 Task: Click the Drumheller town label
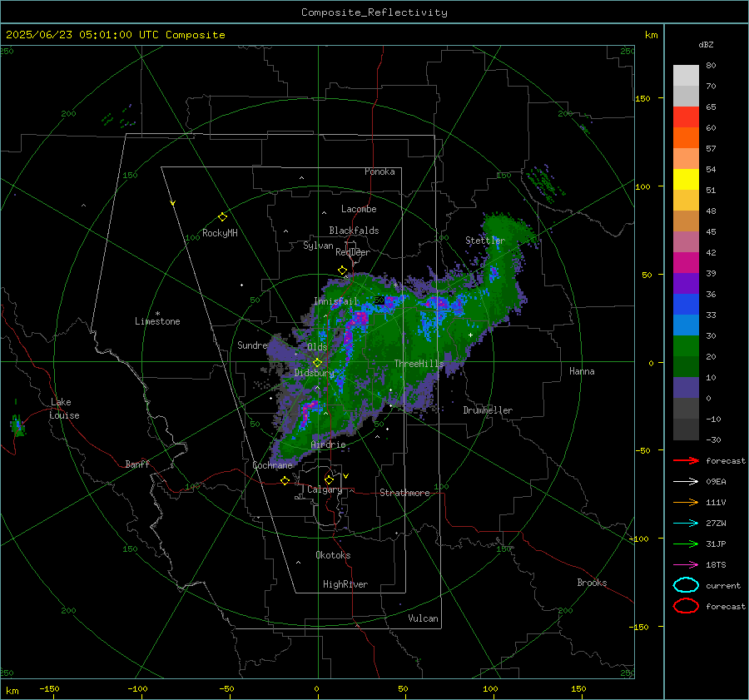click(488, 410)
